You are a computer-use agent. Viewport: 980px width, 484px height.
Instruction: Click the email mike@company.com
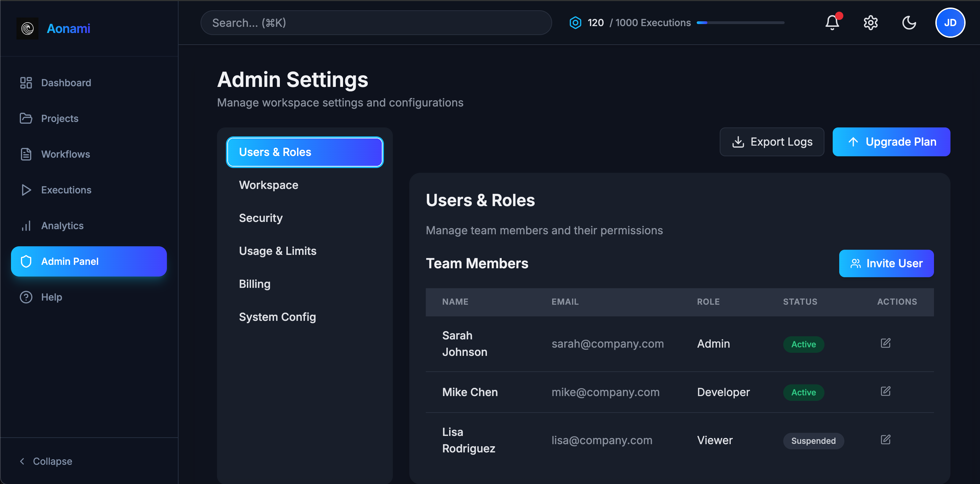point(605,392)
